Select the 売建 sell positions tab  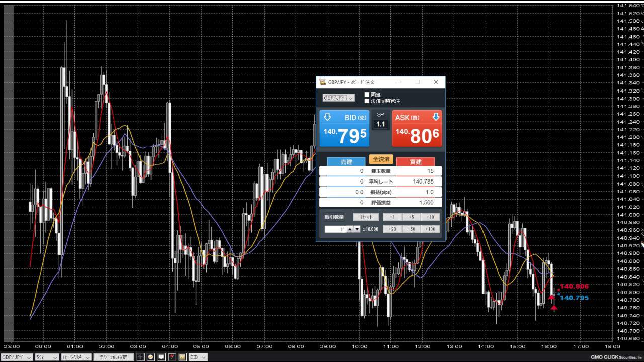[346, 162]
